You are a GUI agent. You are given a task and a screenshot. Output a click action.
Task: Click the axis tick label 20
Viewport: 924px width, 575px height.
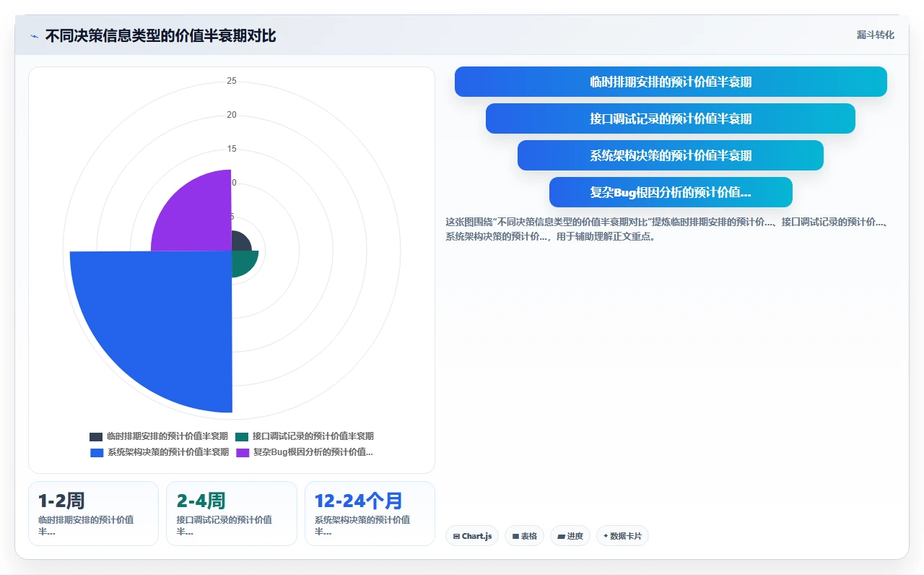[x=232, y=115]
